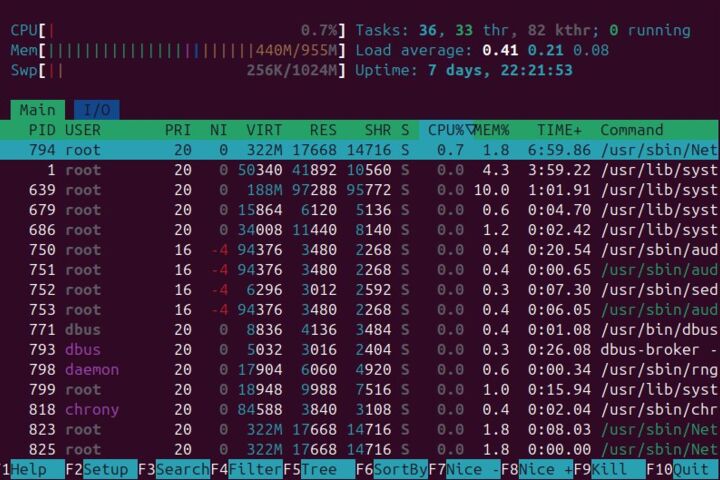Image resolution: width=720 pixels, height=480 pixels.
Task: Select process row with PID 799
Action: click(360, 390)
